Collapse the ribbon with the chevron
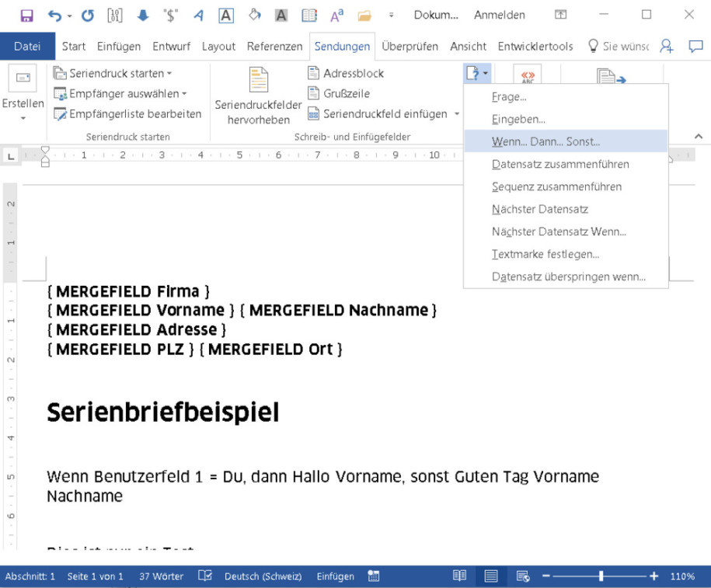The image size is (711, 588). 699,136
